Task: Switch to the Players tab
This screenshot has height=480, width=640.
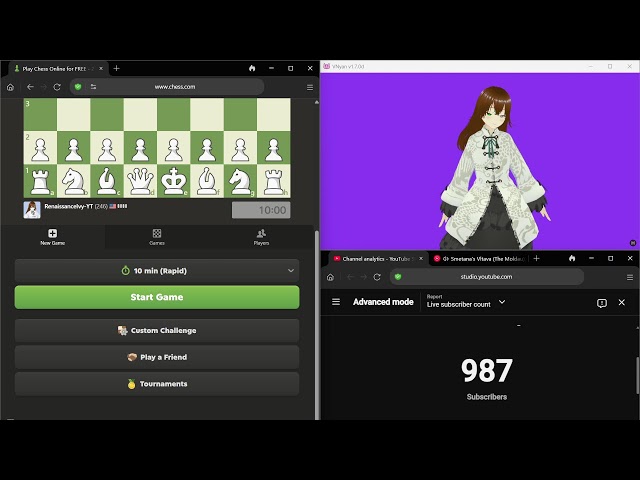Action: (261, 237)
